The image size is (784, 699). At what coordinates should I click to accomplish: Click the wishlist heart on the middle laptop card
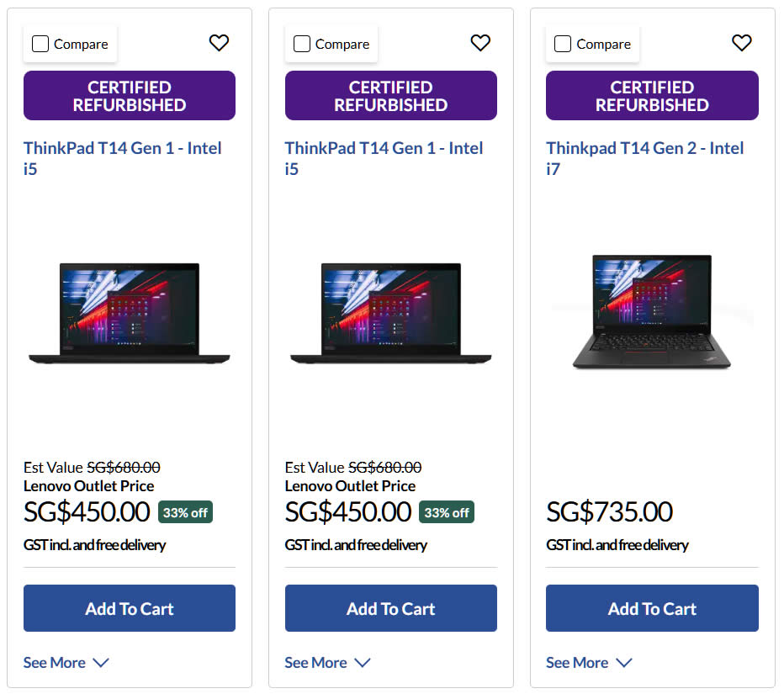(x=480, y=43)
